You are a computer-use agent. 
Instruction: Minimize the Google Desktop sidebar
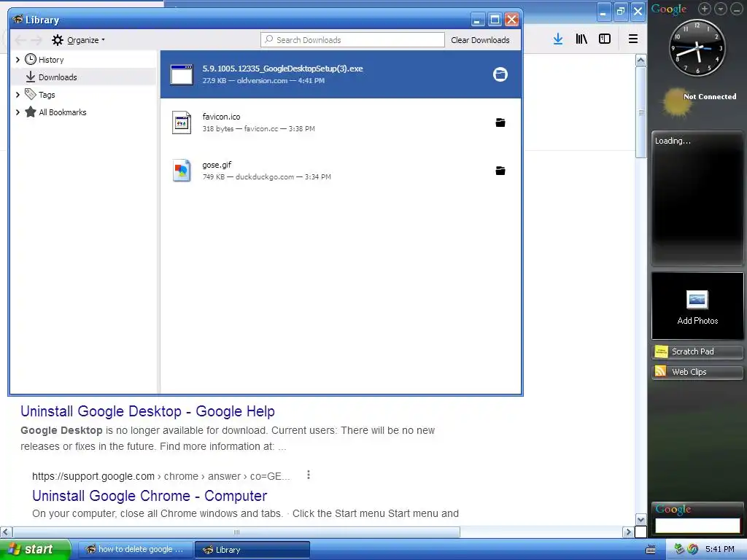737,9
